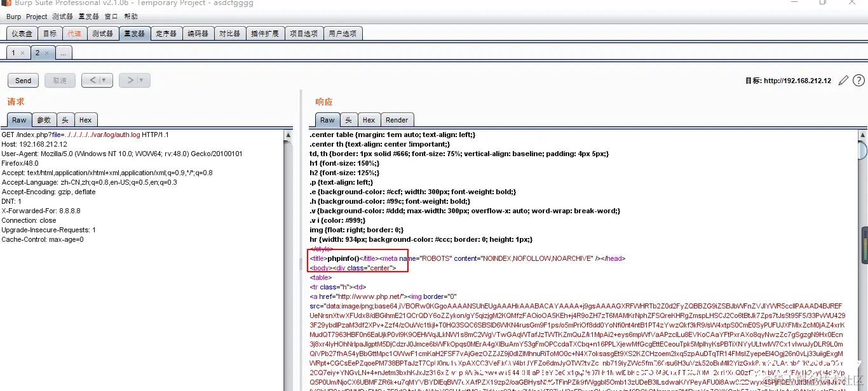This screenshot has width=868, height=391.
Task: Add new repeater tab with ... tab
Action: point(64,53)
